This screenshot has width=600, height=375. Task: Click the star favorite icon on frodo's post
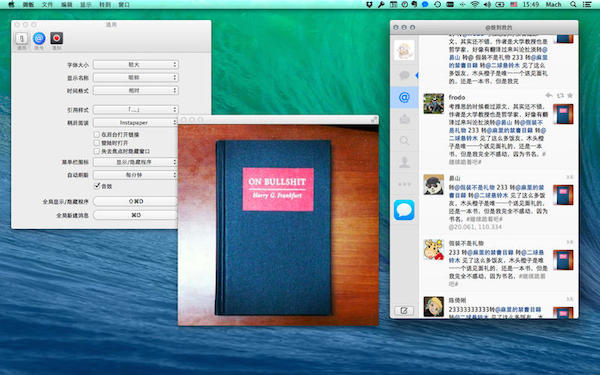coord(570,95)
